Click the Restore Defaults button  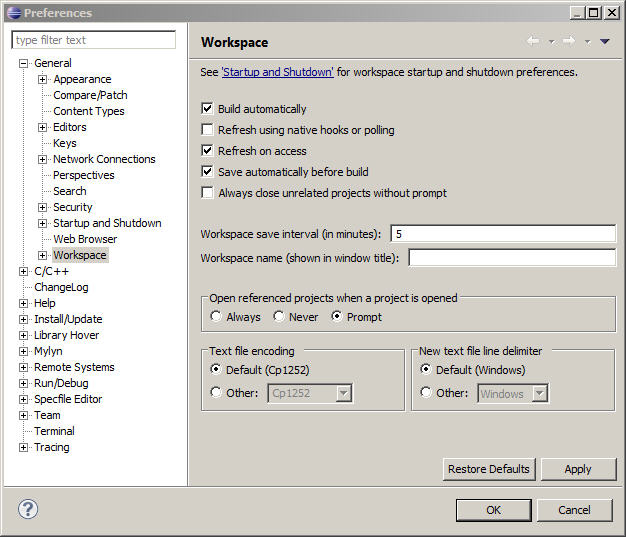point(489,469)
